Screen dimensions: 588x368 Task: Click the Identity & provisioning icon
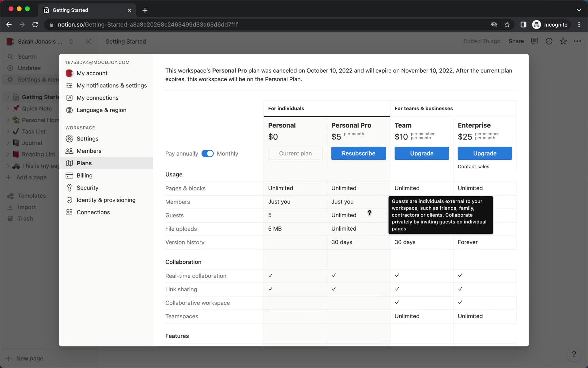[70, 200]
